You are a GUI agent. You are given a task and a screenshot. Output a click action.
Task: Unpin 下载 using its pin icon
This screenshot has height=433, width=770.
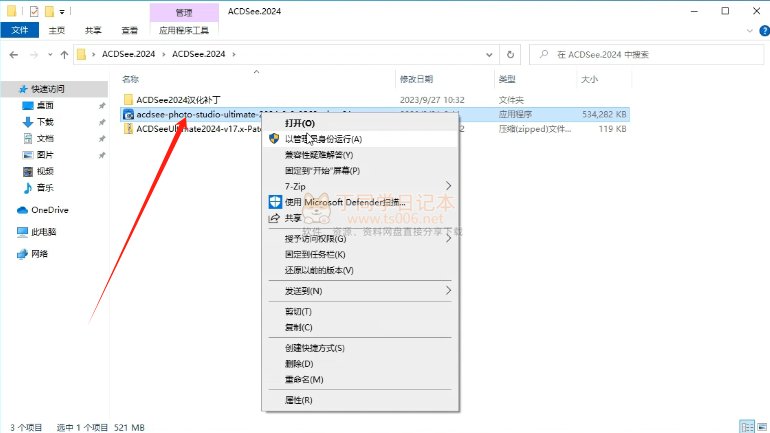[102, 122]
